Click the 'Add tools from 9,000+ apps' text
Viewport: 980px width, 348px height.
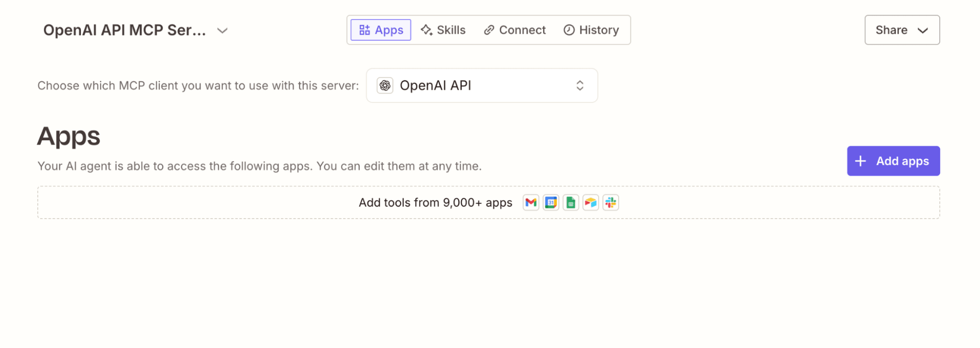[x=435, y=202]
